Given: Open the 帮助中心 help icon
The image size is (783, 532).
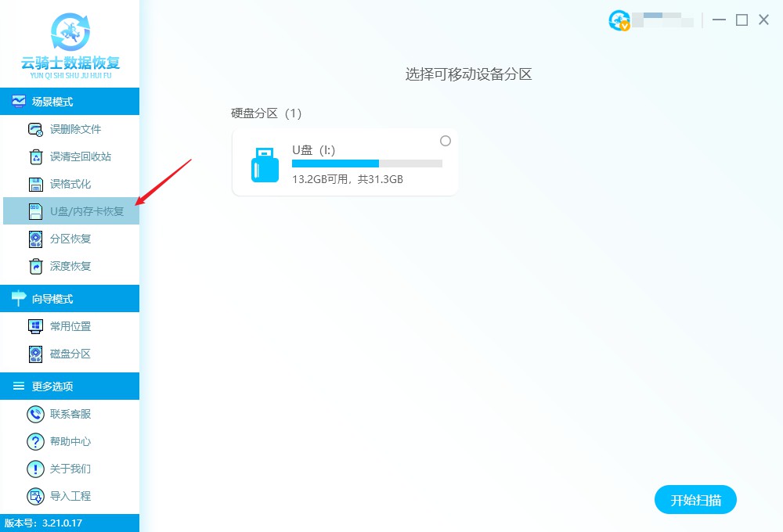Looking at the screenshot, I should coord(35,441).
